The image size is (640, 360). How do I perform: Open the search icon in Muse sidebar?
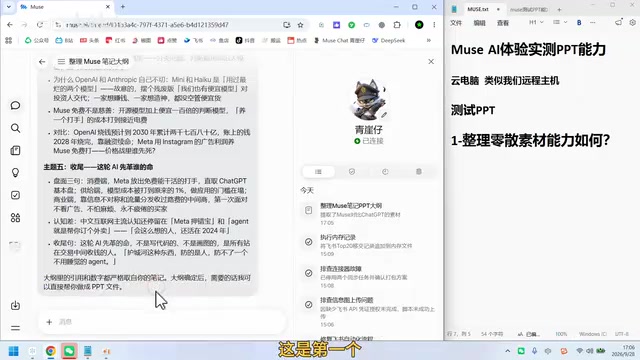coord(16,128)
